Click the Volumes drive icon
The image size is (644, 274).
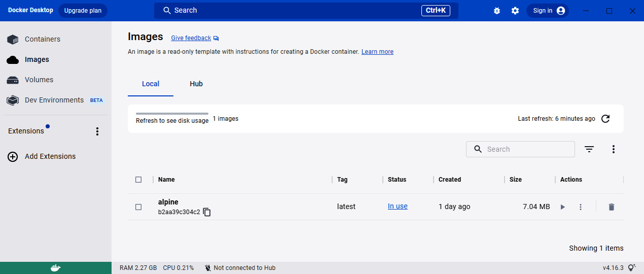(13, 80)
